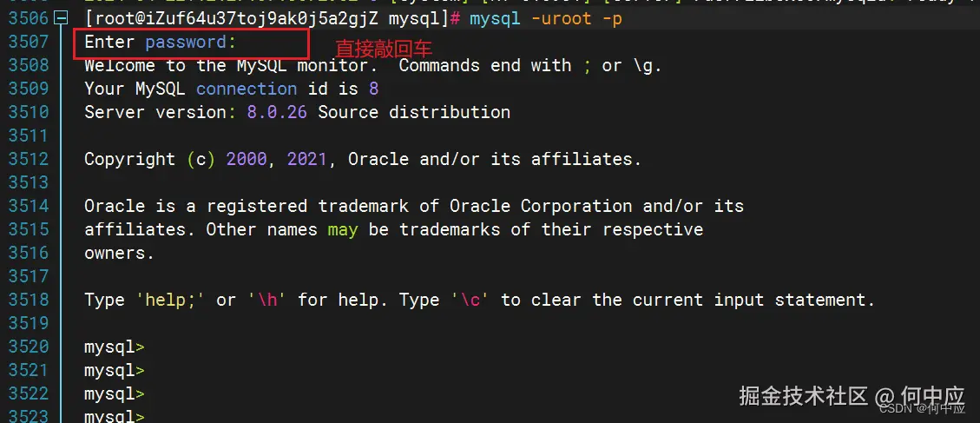Click 'Your MySQL connection id is 8' line
Viewport: 980px width, 423px height.
[231, 89]
